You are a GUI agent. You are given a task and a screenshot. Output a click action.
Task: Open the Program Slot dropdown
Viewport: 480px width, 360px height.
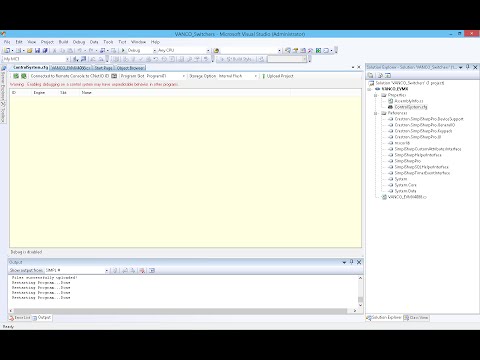[184, 76]
